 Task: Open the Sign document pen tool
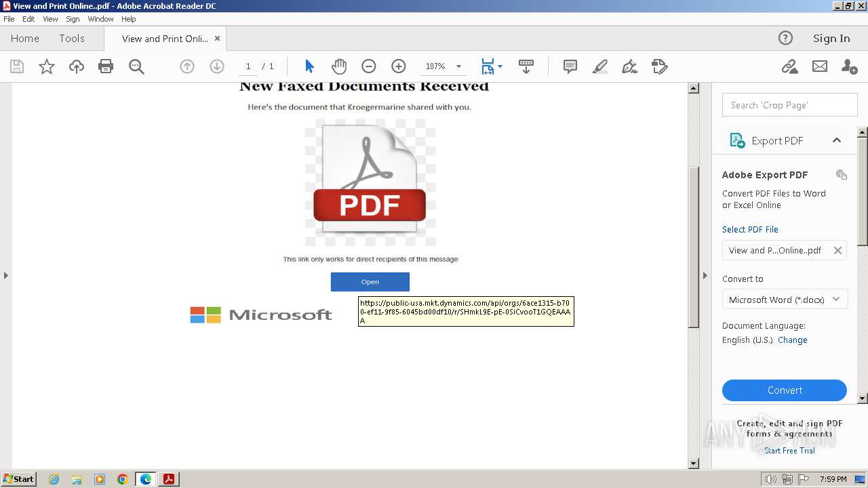tap(630, 66)
